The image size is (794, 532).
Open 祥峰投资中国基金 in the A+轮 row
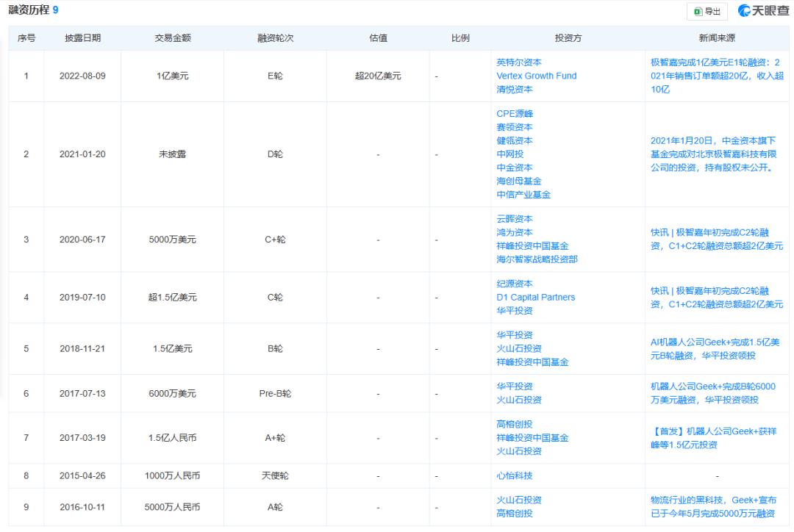pyautogui.click(x=532, y=438)
